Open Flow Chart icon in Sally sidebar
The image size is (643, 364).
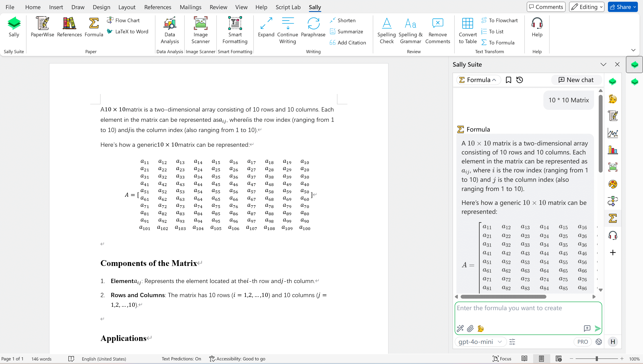coord(613,201)
